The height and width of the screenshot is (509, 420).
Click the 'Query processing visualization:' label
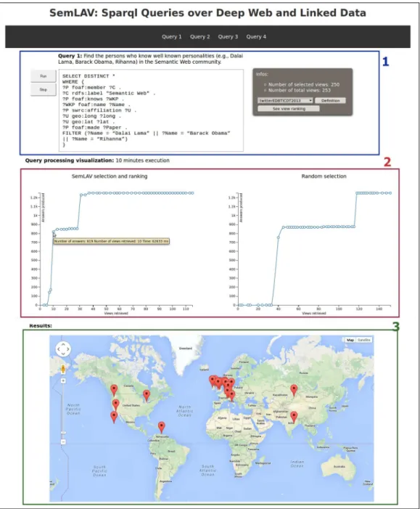(70, 160)
